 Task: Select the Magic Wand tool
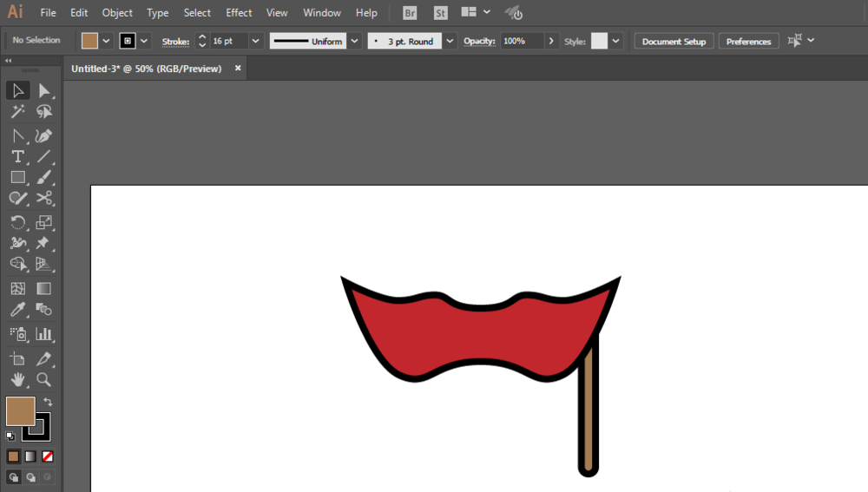[x=17, y=112]
